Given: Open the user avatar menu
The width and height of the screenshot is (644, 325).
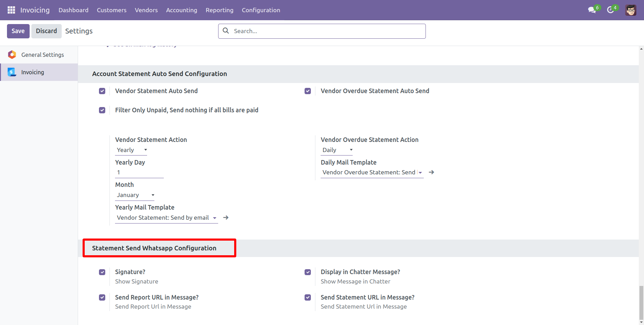Looking at the screenshot, I should click(631, 10).
